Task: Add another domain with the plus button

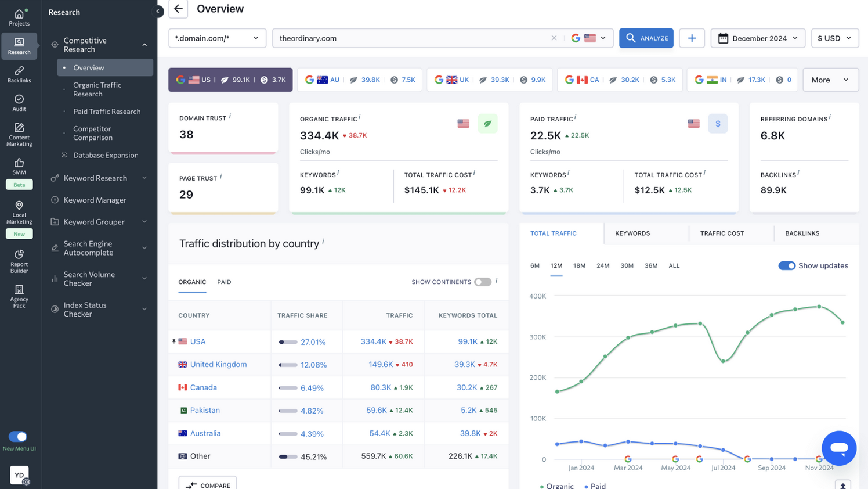Action: tap(692, 38)
